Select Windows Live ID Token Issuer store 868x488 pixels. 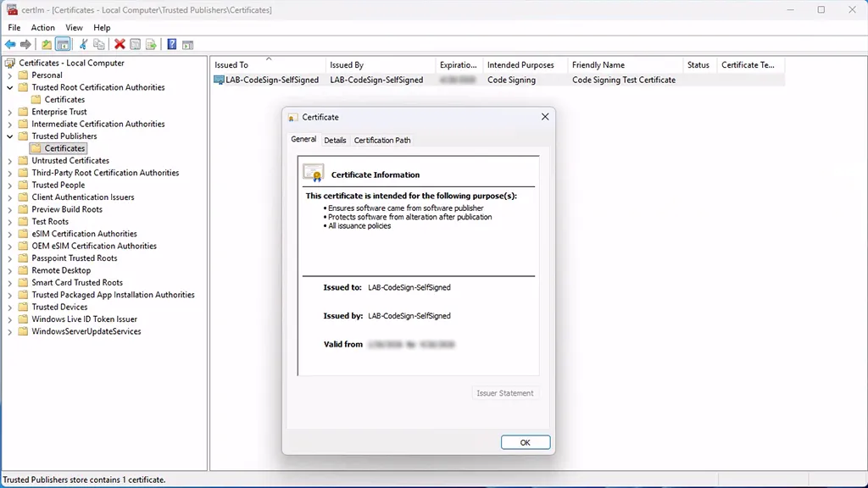[84, 319]
